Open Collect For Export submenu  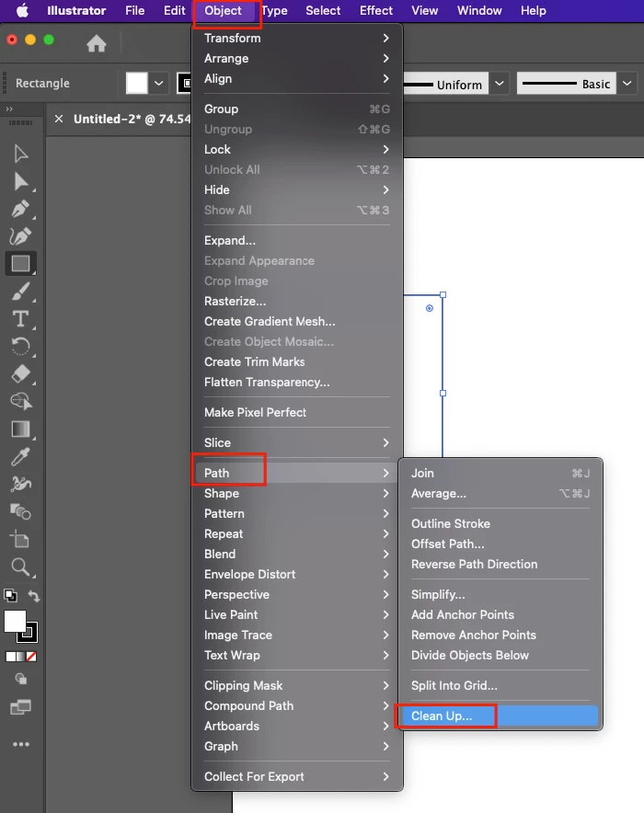pos(296,777)
